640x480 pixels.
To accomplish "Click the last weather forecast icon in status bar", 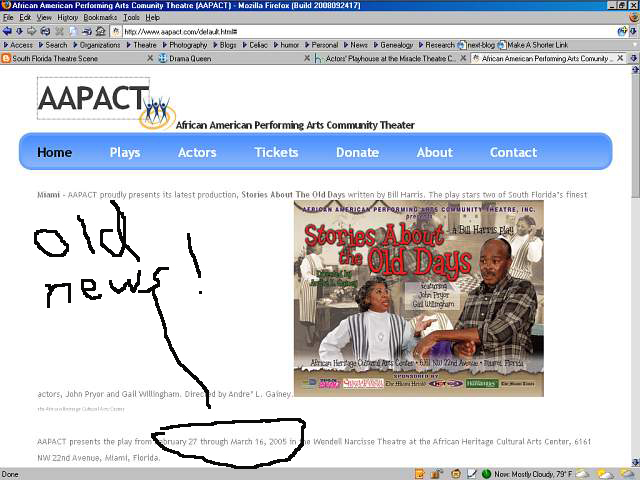I will point(628,474).
